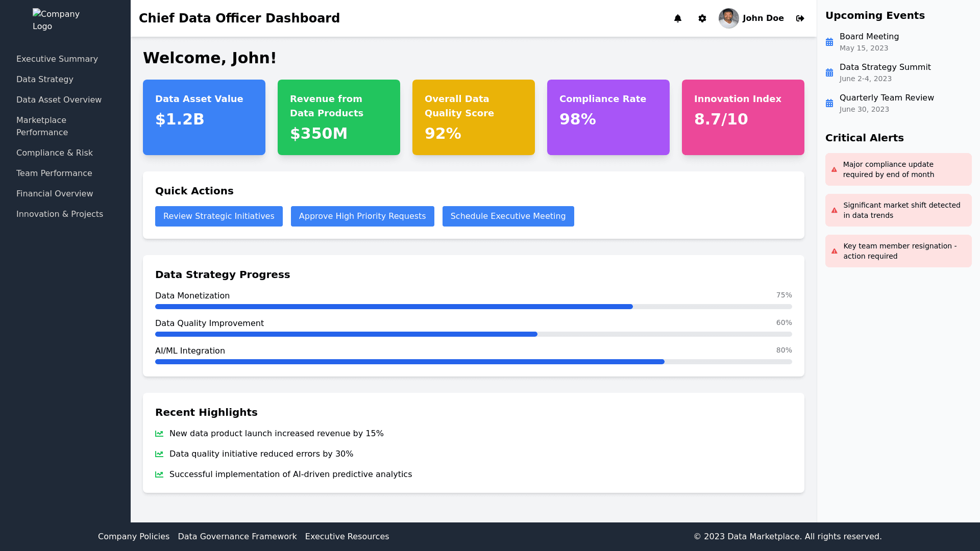Click warning icon on market shift alert

click(x=834, y=211)
